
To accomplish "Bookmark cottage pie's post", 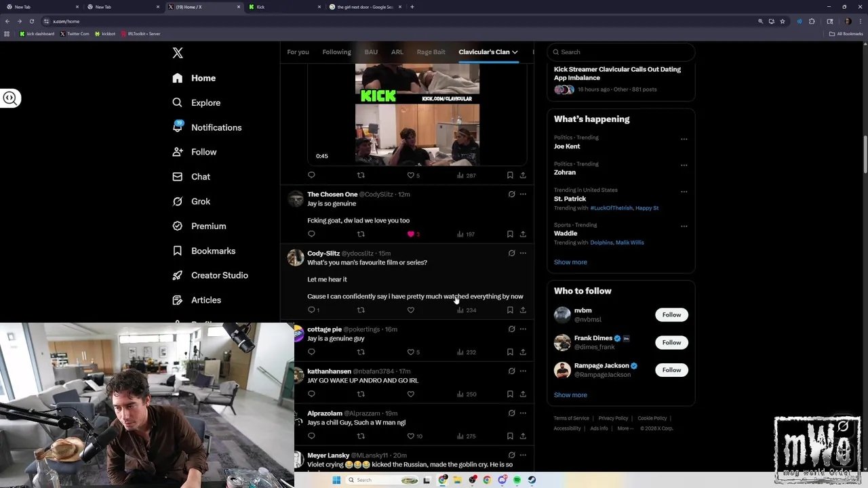I will [x=510, y=352].
